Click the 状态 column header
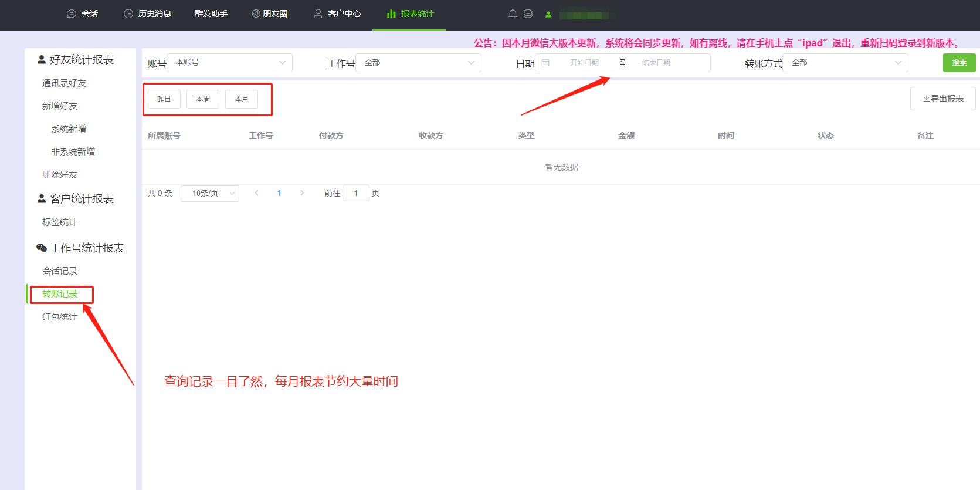 click(826, 136)
